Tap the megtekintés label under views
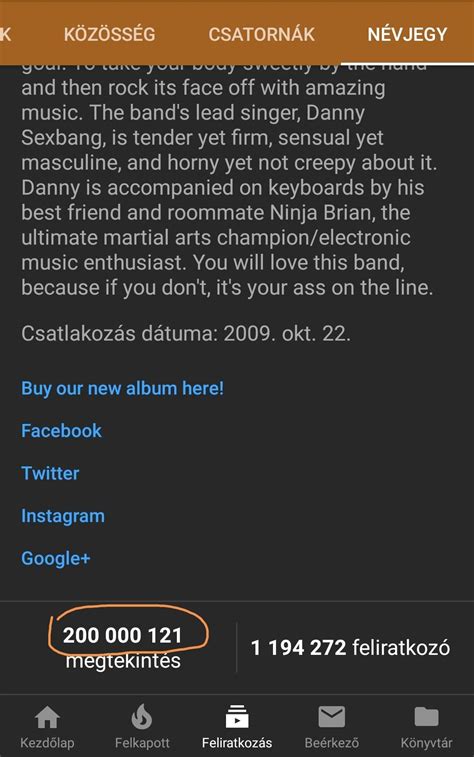474x757 pixels. click(123, 661)
